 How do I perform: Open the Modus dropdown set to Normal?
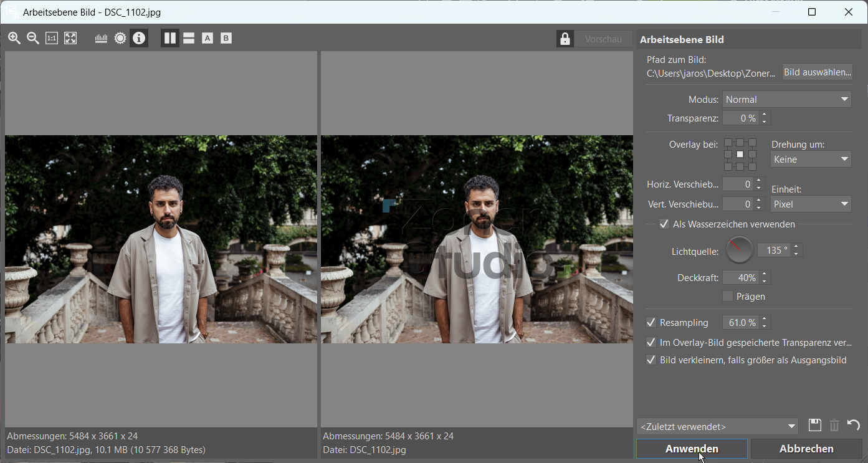click(x=786, y=100)
